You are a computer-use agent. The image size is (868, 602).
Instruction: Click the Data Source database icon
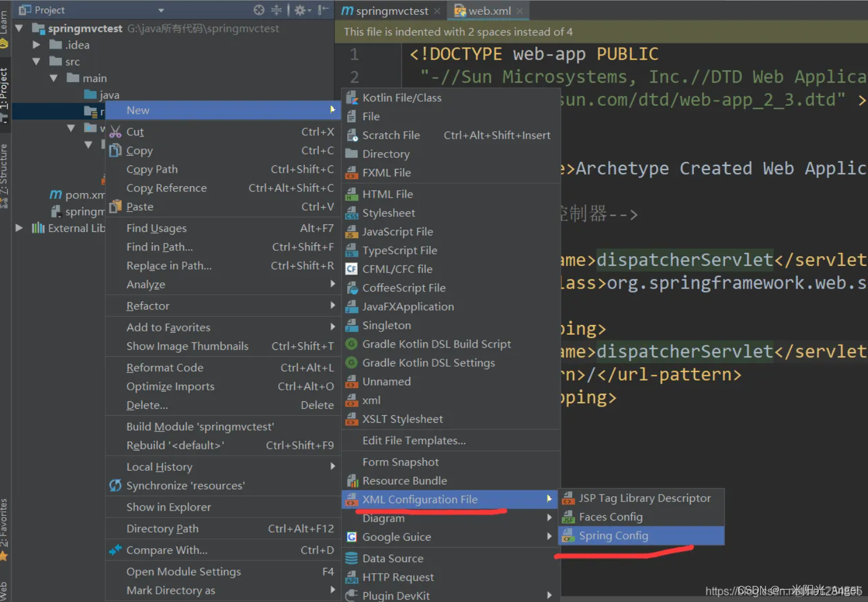[x=351, y=559]
